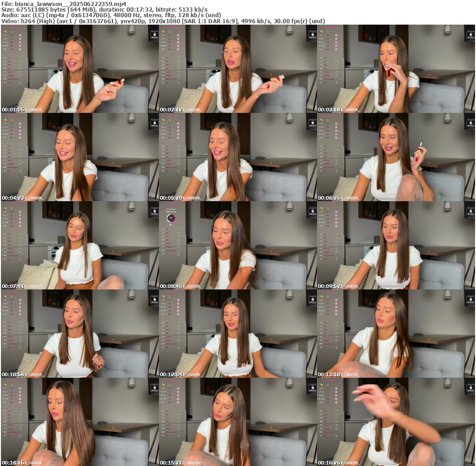476x466 pixels.
Task: Click the circular goal ring in the 00:08:46 frame
Action: click(171, 217)
